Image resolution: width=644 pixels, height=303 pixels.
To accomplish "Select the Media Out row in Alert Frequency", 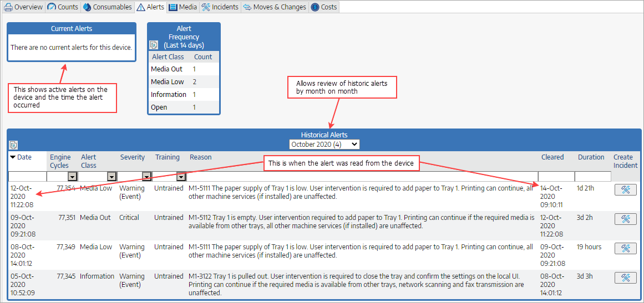I will [184, 69].
